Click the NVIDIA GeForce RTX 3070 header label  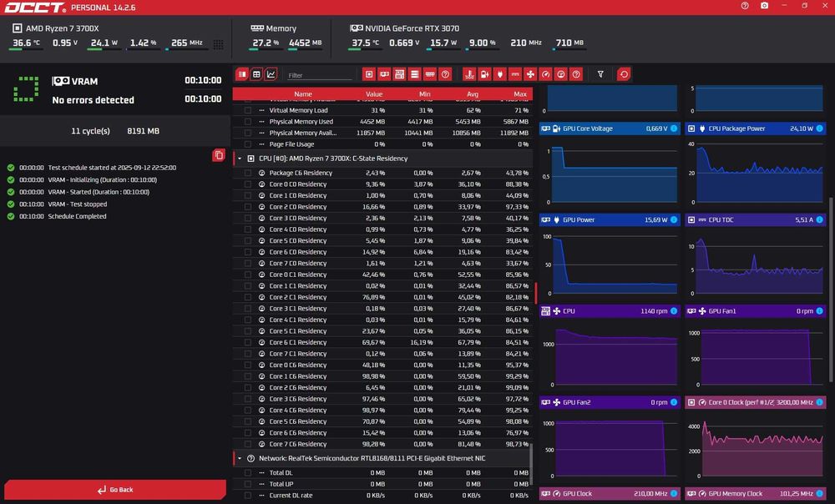coord(412,28)
